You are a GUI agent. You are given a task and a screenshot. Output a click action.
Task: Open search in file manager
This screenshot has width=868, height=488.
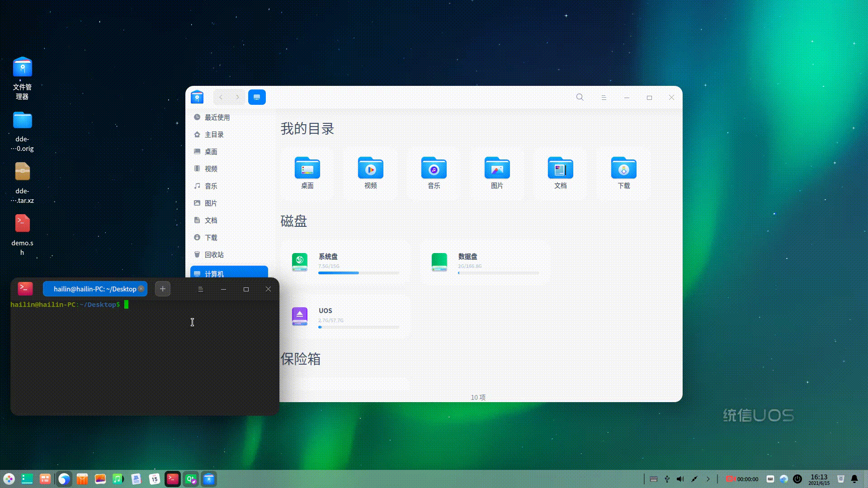[x=580, y=97]
